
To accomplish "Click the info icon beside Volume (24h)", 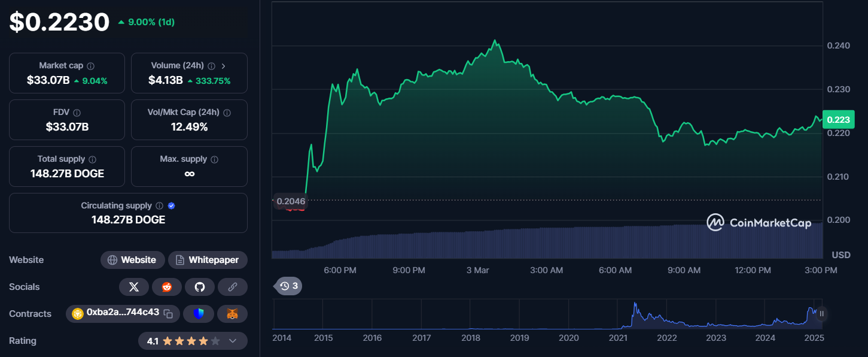I will pos(211,66).
